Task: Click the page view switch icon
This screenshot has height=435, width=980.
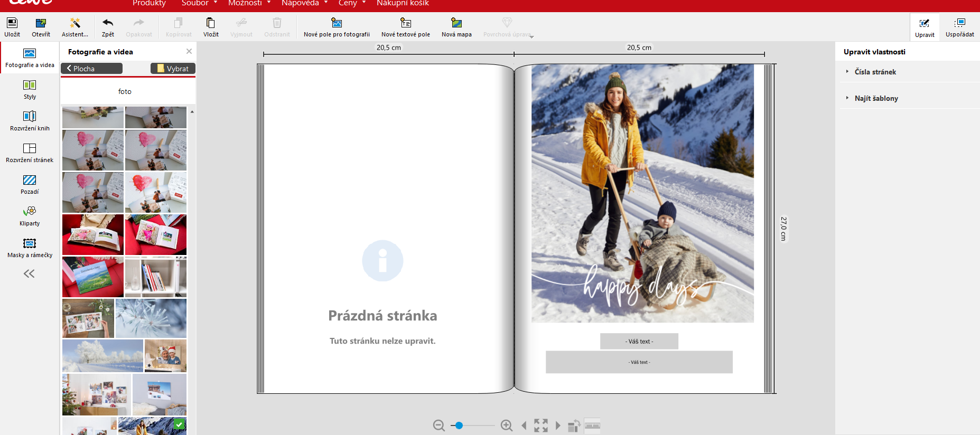Action: [574, 425]
